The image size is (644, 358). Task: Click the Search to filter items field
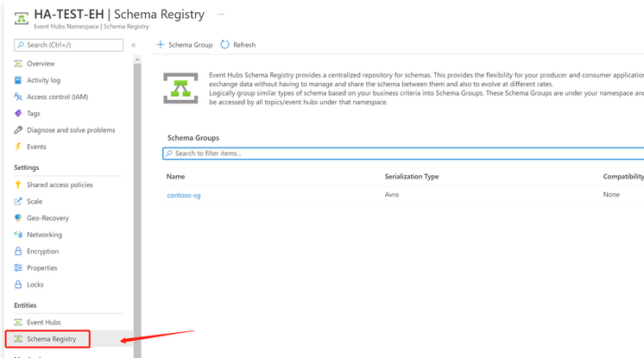pos(403,154)
